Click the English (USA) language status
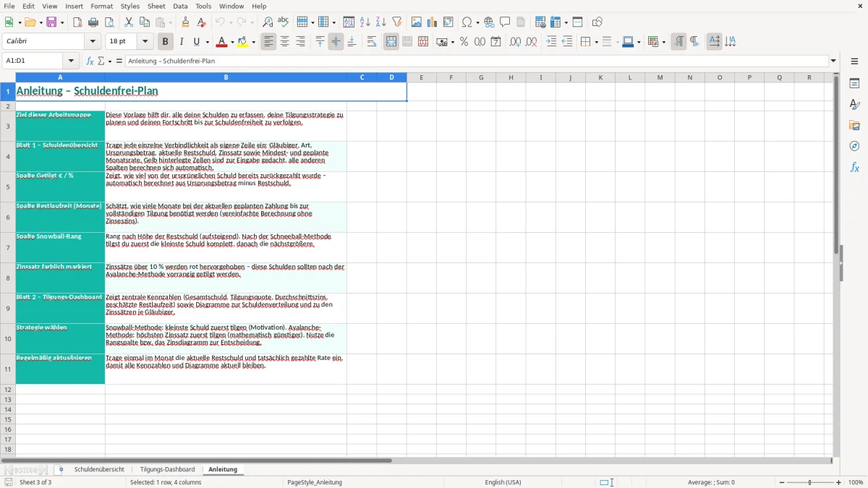Viewport: 868px width, 488px height. point(503,482)
